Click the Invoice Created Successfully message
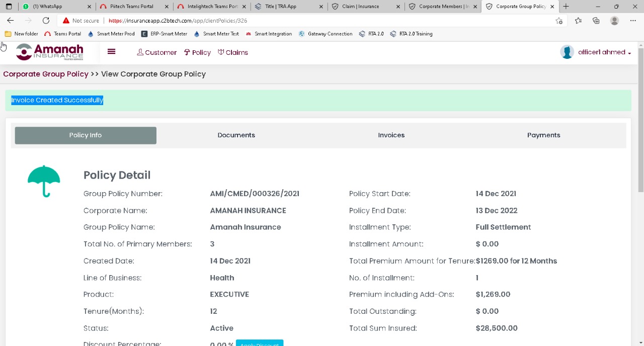The height and width of the screenshot is (346, 644). tap(57, 100)
